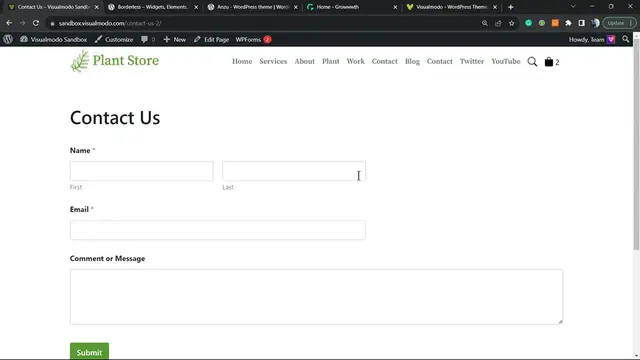The image size is (640, 360).
Task: Click the Plant Store logo
Action: 114,61
